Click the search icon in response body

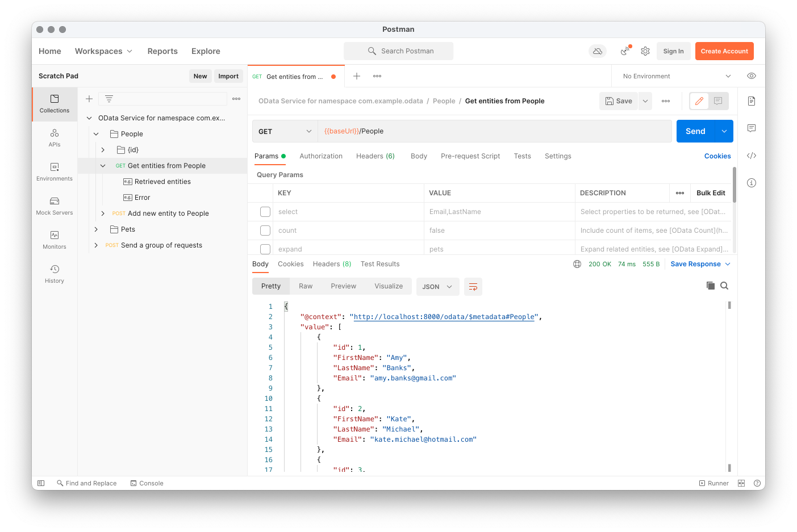pos(724,286)
